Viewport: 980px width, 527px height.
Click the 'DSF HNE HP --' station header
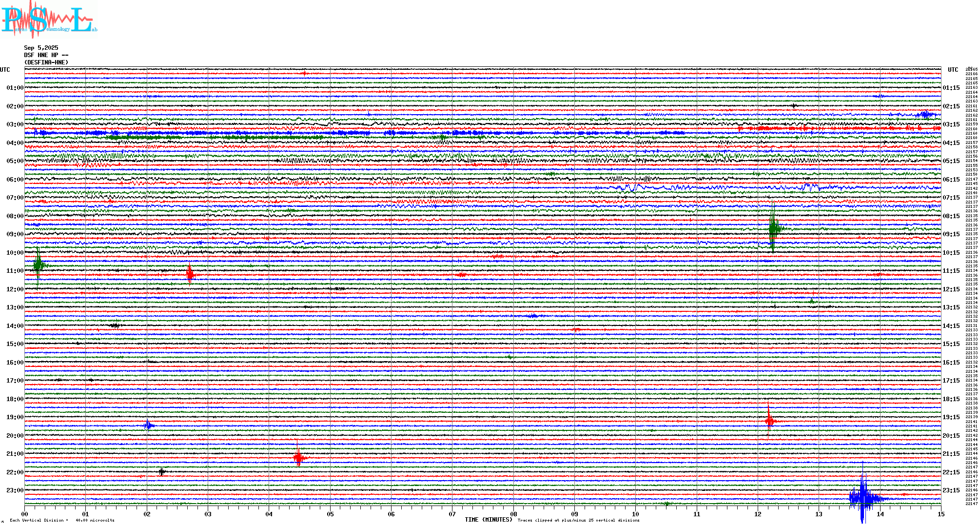46,55
